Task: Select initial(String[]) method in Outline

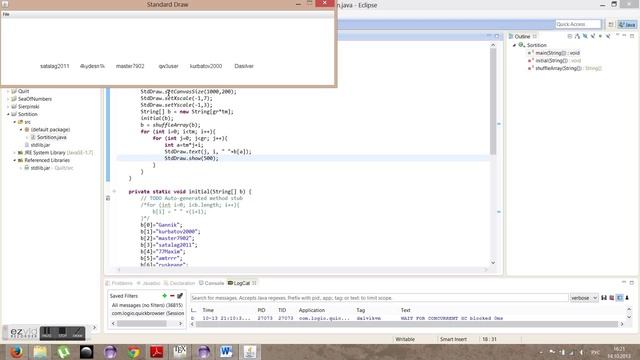Action: (x=557, y=60)
